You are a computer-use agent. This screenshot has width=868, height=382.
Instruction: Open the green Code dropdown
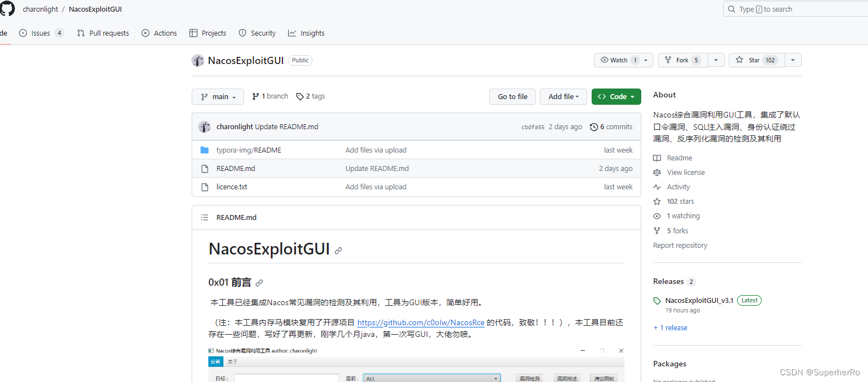[x=616, y=96]
